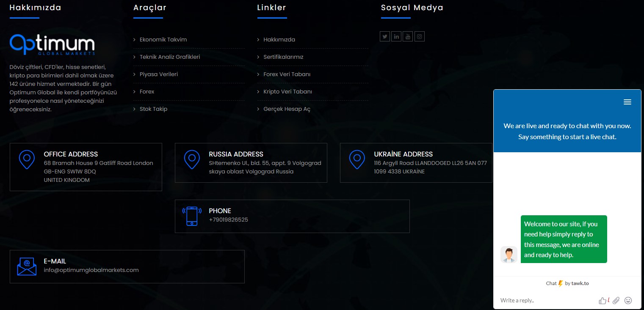Click the Döviz çiftleri description paragraph
Viewport: 644px width, 310px height.
(63, 88)
